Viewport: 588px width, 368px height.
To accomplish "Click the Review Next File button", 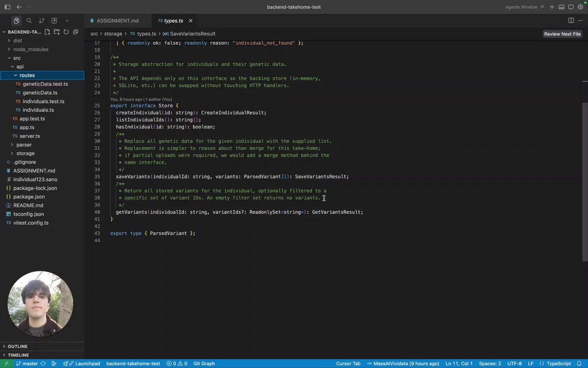I will point(562,34).
